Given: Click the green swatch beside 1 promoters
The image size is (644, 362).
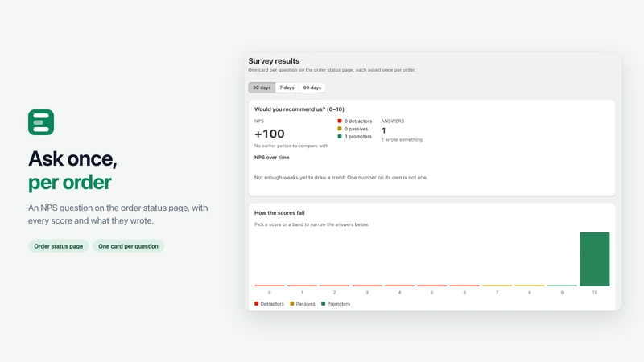Looking at the screenshot, I should tap(340, 136).
